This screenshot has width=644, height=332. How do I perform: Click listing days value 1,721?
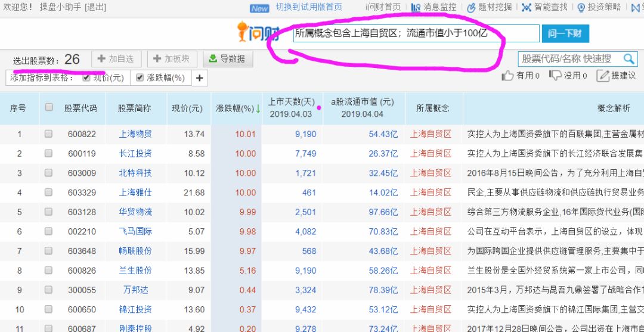[305, 173]
